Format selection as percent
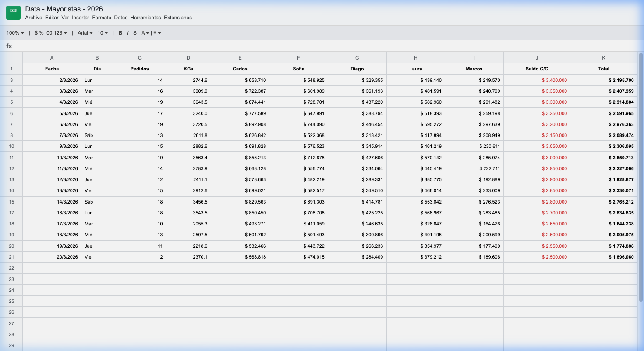This screenshot has height=351, width=644. [x=41, y=32]
